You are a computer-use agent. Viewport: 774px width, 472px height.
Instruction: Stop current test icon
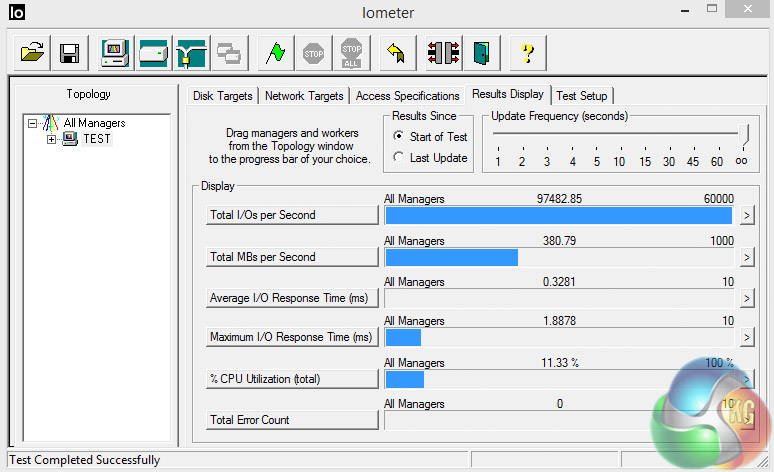click(x=313, y=52)
